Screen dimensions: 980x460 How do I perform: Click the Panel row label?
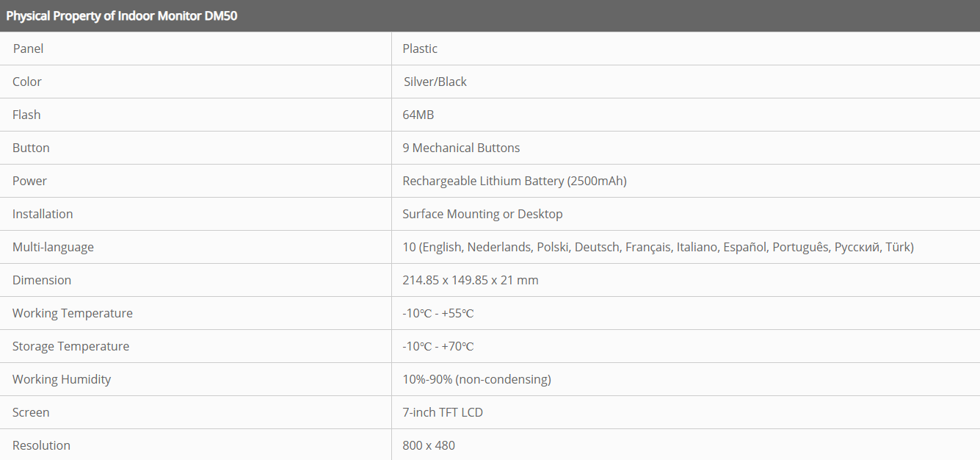pos(28,48)
